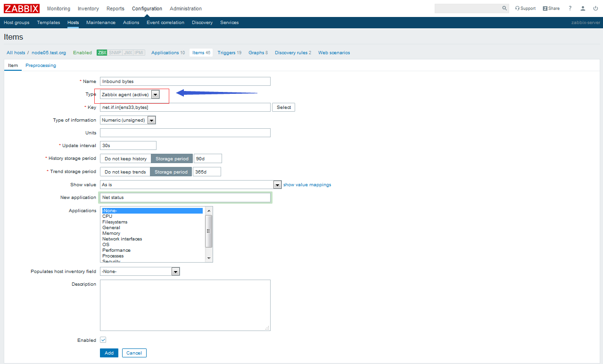Open help with the question mark icon
This screenshot has width=603, height=364.
[x=570, y=8]
